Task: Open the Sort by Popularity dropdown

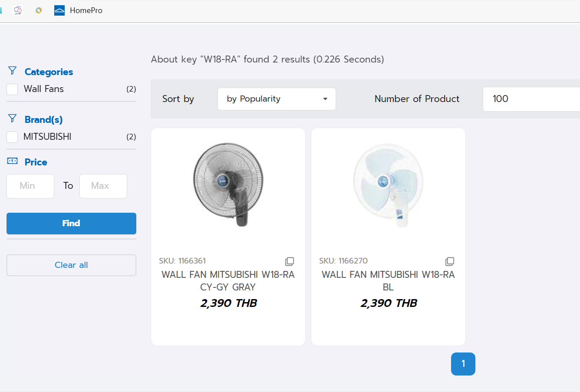Action: click(277, 99)
